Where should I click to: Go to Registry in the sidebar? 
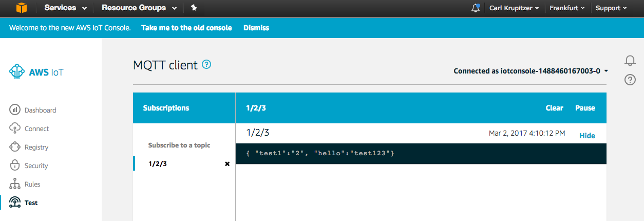click(x=29, y=147)
